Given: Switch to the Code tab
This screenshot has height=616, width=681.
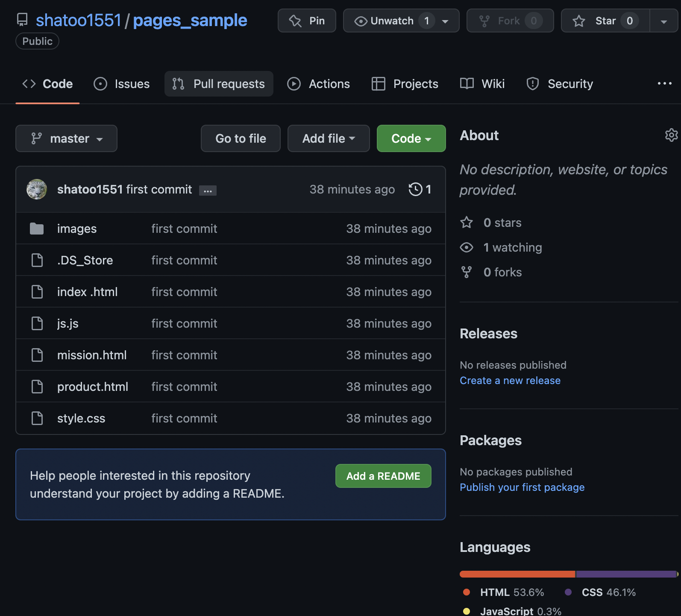Looking at the screenshot, I should tap(47, 84).
